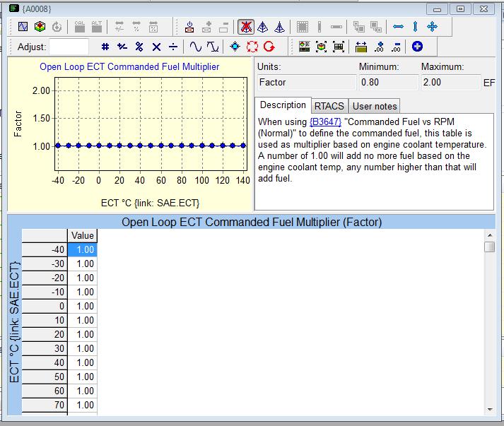Click the CAL calibration comparison icon
The width and height of the screenshot is (504, 426).
(x=79, y=27)
